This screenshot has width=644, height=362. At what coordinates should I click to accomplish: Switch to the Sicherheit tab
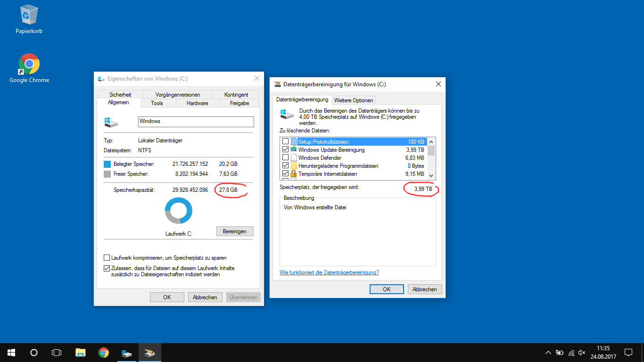pos(120,95)
